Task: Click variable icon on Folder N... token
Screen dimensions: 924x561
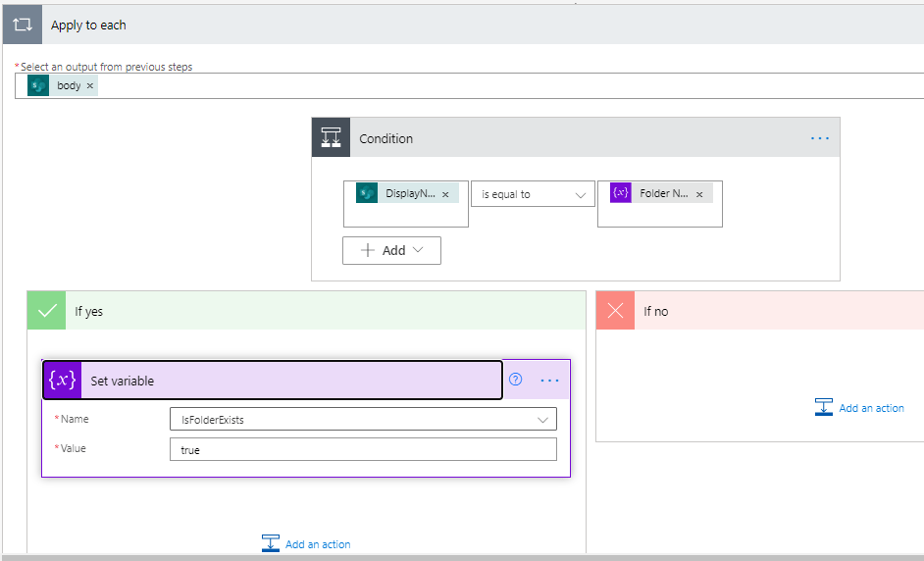Action: [x=621, y=192]
